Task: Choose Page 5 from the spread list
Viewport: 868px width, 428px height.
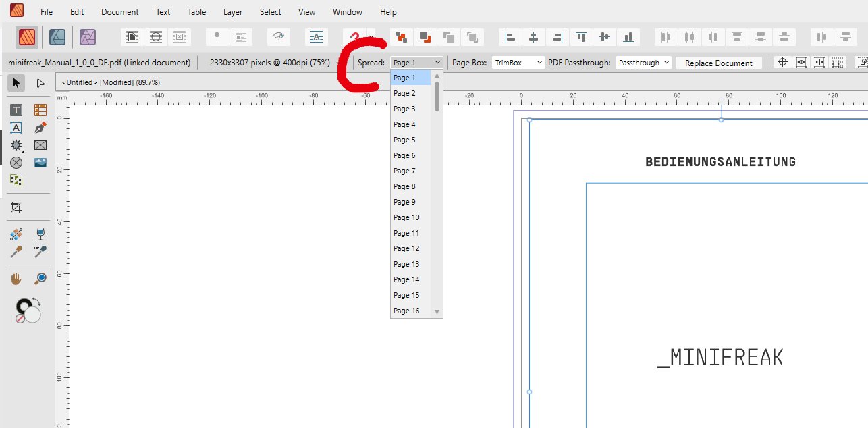Action: pos(410,140)
